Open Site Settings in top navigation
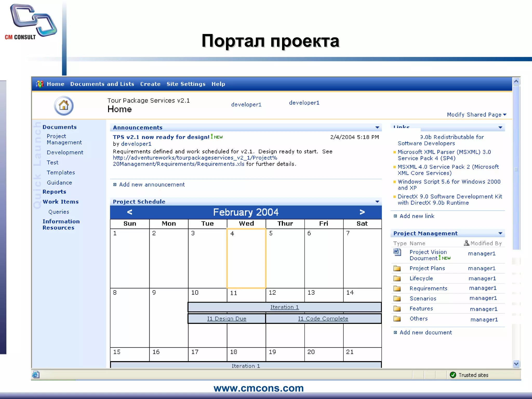 tap(186, 84)
